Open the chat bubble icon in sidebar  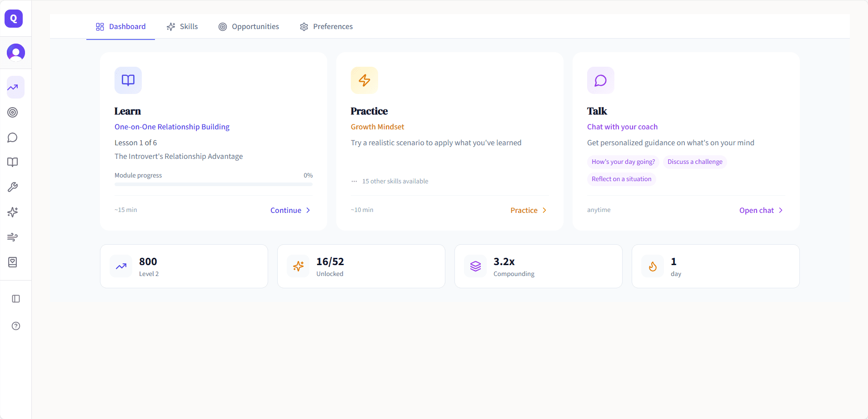(13, 137)
